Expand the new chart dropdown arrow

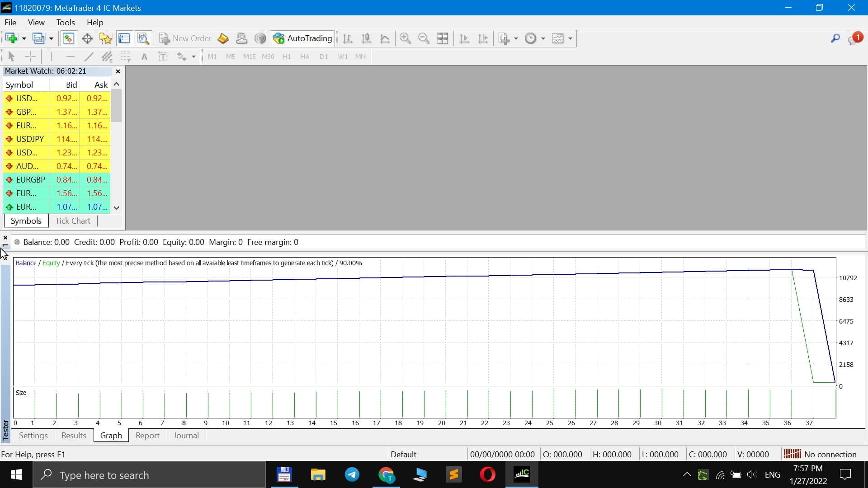pyautogui.click(x=24, y=38)
